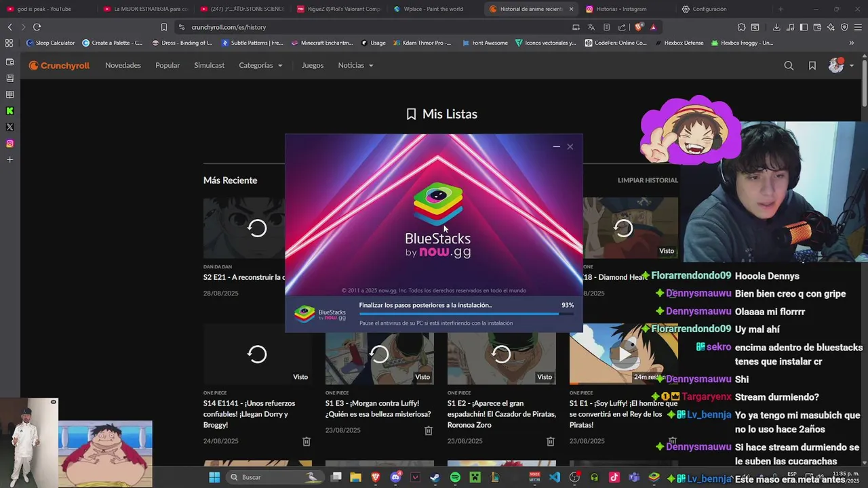The height and width of the screenshot is (488, 868).
Task: Open Spotify from the taskbar
Action: pos(455,477)
